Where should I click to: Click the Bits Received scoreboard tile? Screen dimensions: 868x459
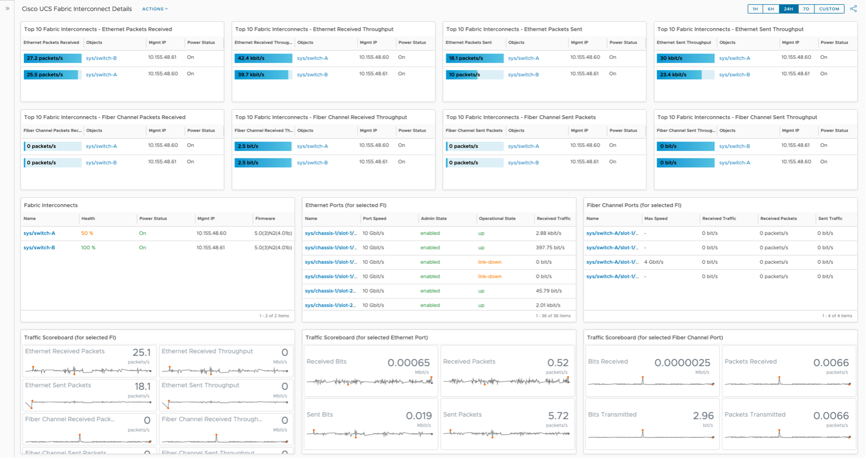click(652, 371)
